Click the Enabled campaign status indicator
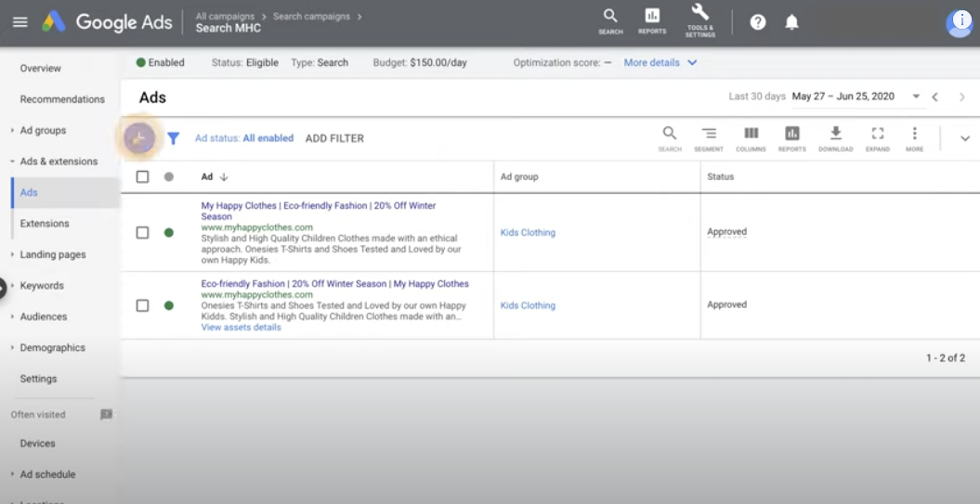 click(160, 62)
